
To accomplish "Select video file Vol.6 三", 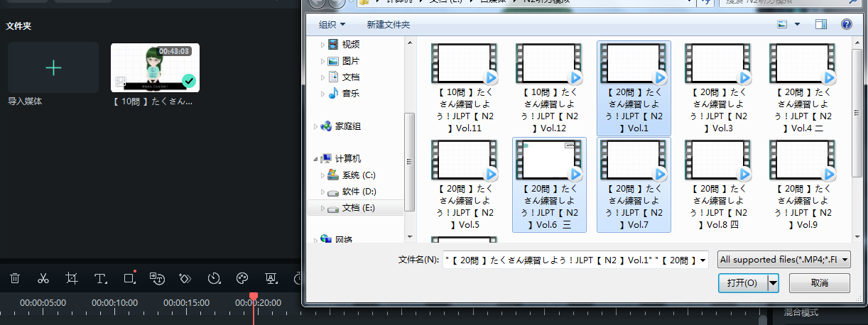I will click(550, 184).
